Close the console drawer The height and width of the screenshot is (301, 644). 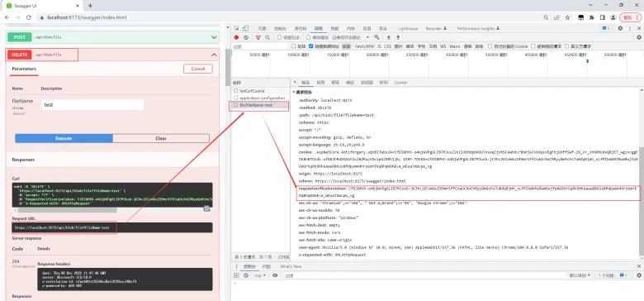(x=639, y=266)
